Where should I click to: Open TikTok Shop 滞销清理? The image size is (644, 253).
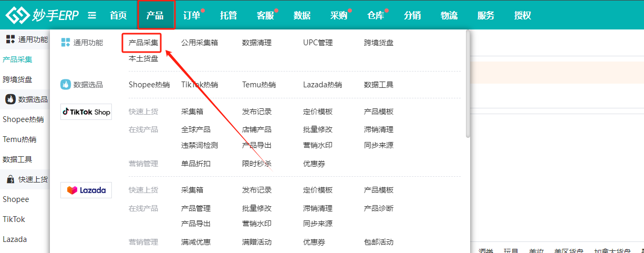pyautogui.click(x=379, y=129)
